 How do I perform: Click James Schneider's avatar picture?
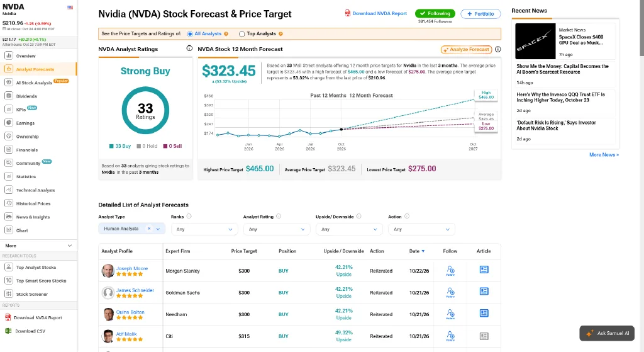pos(108,292)
